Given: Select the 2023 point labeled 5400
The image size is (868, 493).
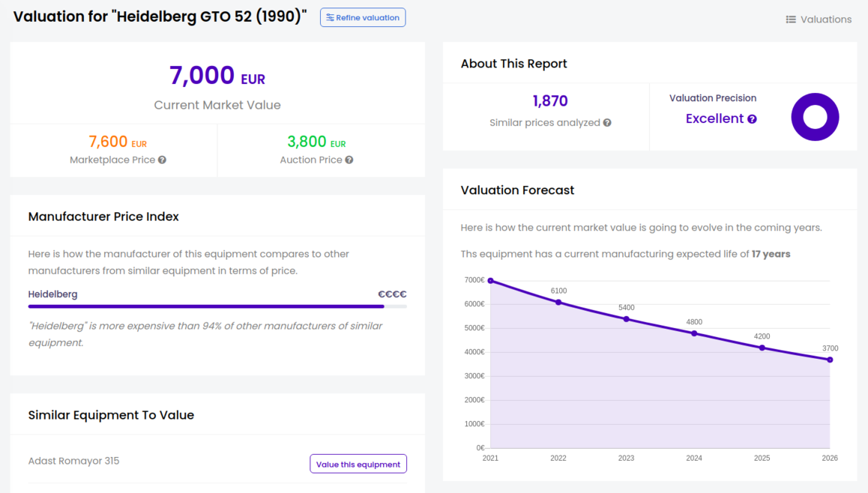Looking at the screenshot, I should point(627,319).
